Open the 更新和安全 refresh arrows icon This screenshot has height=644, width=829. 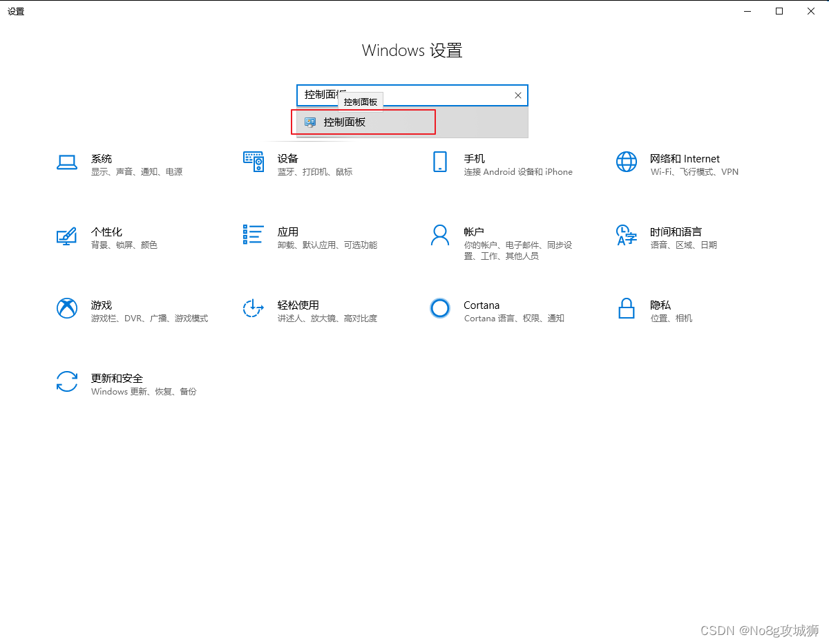click(67, 381)
